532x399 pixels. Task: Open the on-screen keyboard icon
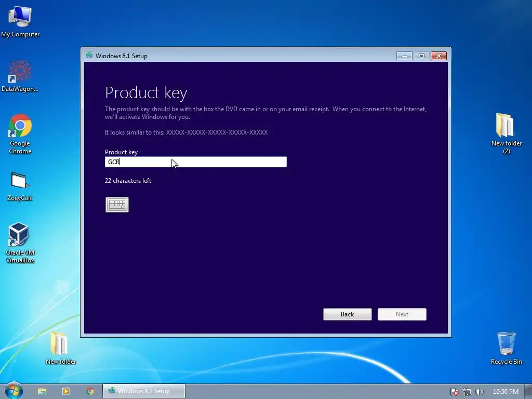click(x=117, y=205)
